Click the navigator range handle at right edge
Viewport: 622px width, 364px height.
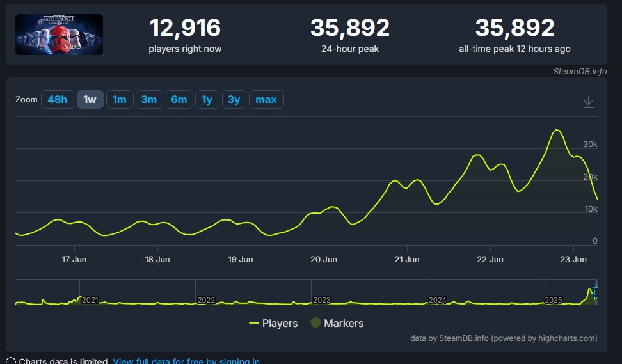pos(595,292)
